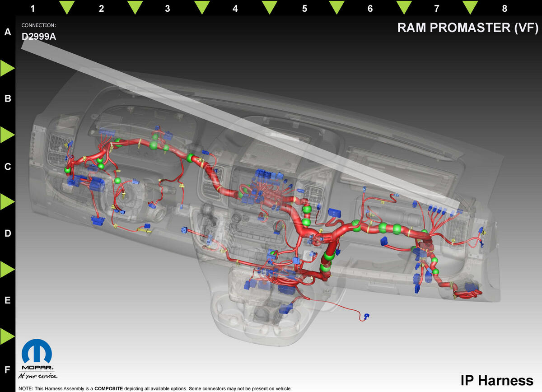Click green triangle between columns 7 and 8
This screenshot has width=542, height=392.
(x=470, y=7)
